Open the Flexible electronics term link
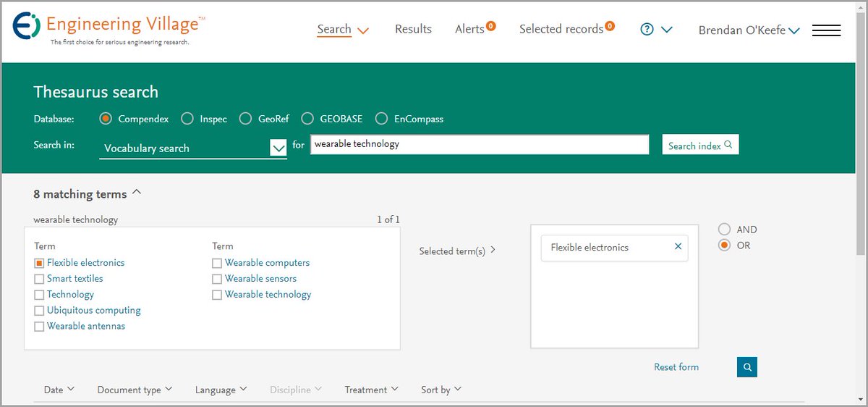The width and height of the screenshot is (868, 407). pos(85,263)
